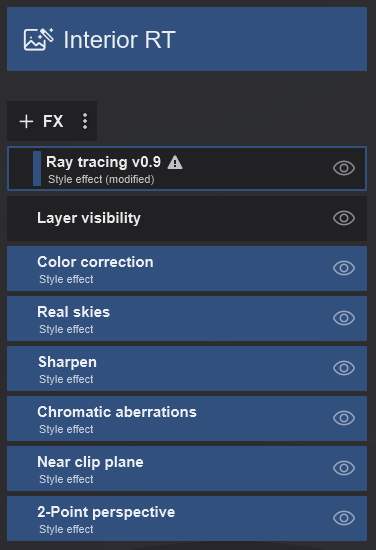376x550 pixels.
Task: Disable 2-Point perspective visibility eye
Action: (x=344, y=518)
